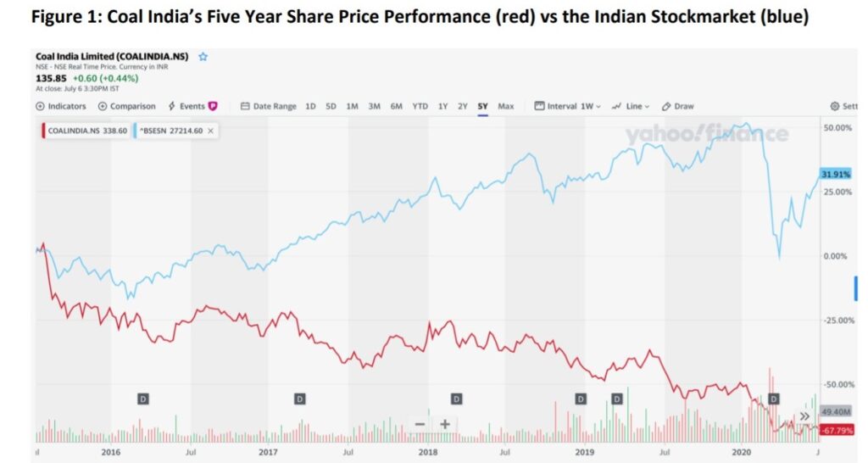Jump to latest with double-chevron button
This screenshot has width=868, height=463.
(804, 416)
